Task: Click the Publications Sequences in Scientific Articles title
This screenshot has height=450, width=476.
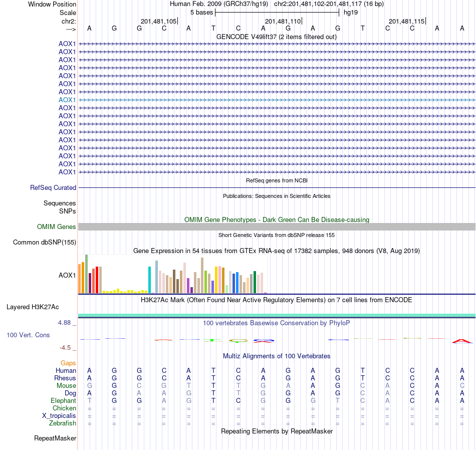Action: (x=277, y=196)
